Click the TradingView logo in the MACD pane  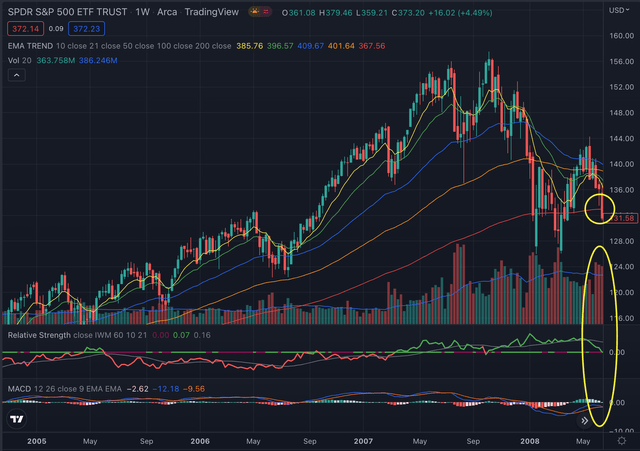[17, 419]
